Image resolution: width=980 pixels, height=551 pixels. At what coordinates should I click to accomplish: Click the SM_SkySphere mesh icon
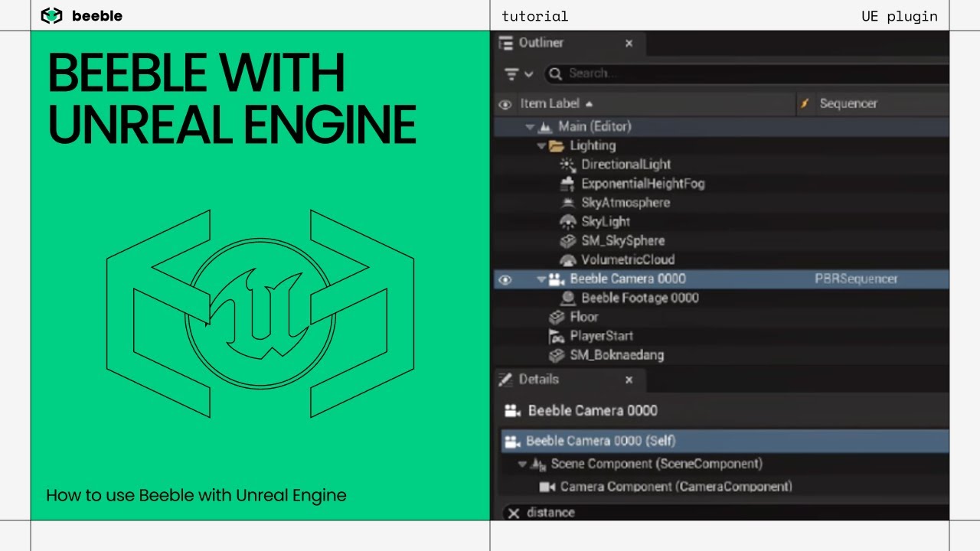(567, 241)
